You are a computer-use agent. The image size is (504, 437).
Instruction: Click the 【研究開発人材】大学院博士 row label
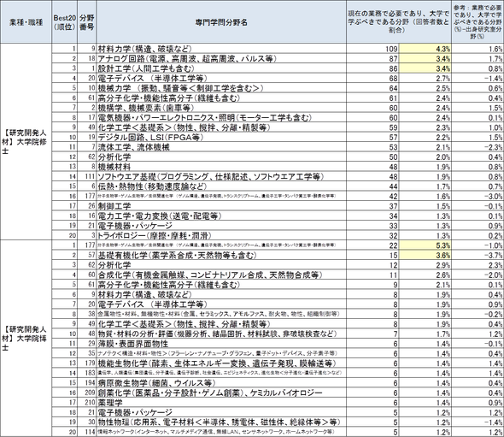pyautogui.click(x=26, y=338)
